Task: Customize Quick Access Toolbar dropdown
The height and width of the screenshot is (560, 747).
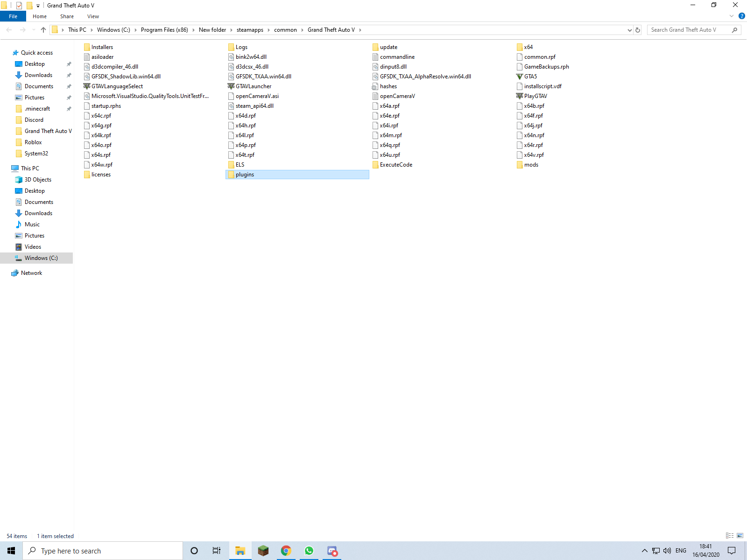Action: [x=38, y=6]
